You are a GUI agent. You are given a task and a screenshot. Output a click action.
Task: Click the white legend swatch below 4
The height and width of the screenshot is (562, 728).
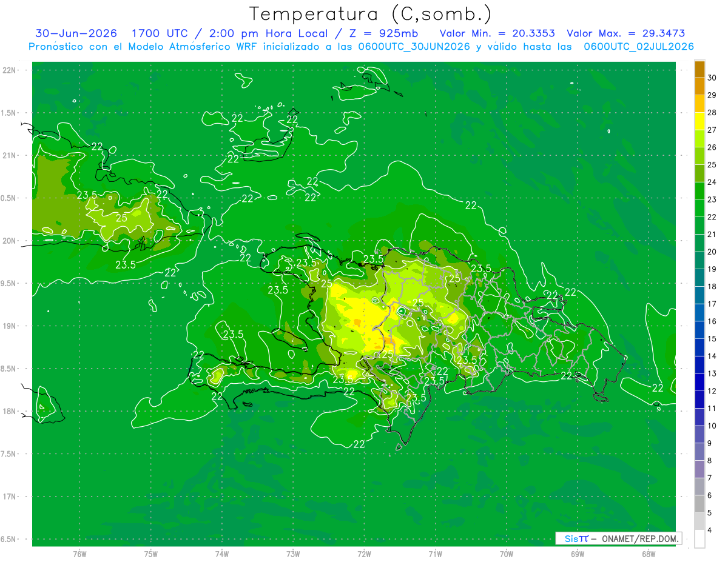coord(699,539)
